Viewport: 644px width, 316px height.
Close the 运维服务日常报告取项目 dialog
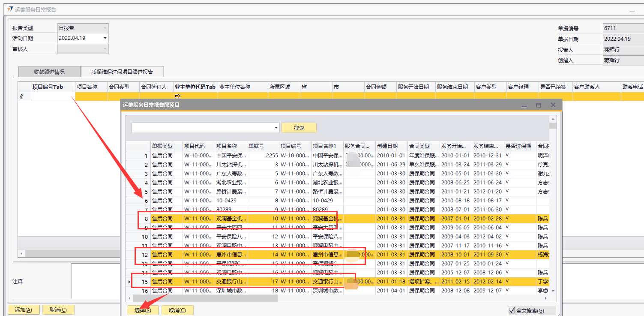pos(553,105)
